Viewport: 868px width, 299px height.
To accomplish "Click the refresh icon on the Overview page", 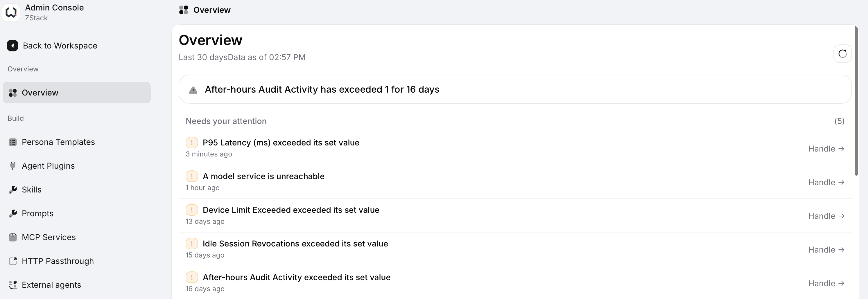I will click(x=842, y=53).
